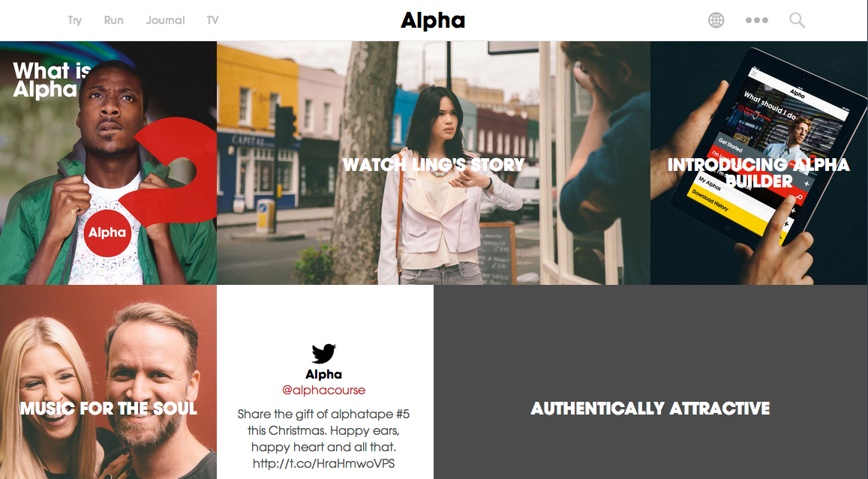
Task: Click the search magnifier icon
Action: (x=797, y=20)
